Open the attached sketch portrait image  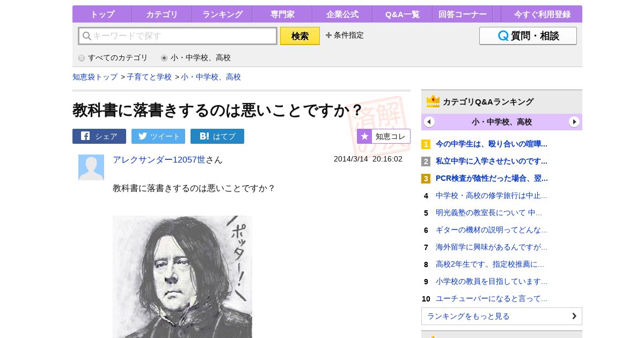click(182, 277)
